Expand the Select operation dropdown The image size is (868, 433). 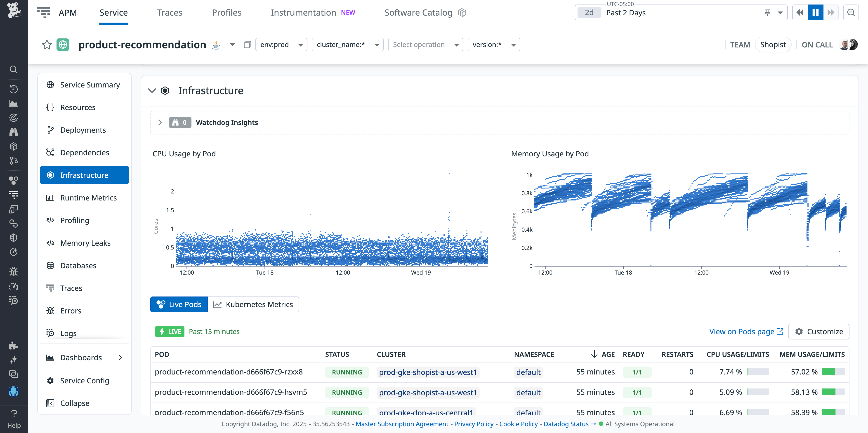[425, 44]
